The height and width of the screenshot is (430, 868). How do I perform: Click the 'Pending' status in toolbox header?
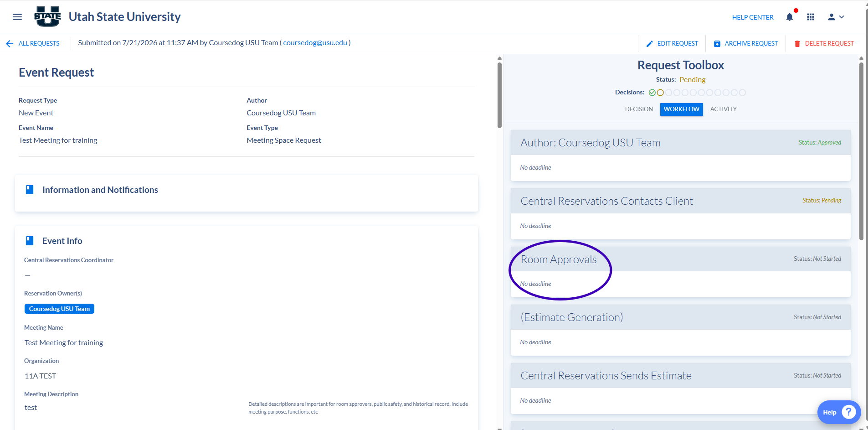point(692,80)
